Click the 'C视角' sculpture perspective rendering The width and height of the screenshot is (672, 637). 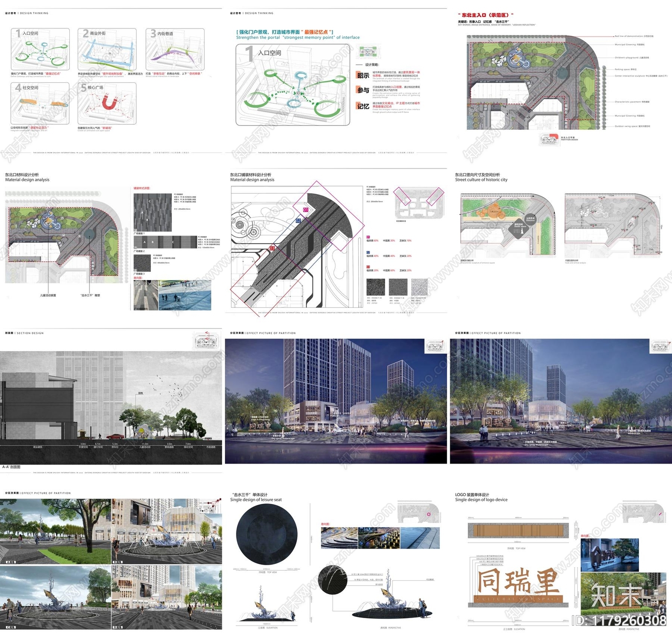55,597
